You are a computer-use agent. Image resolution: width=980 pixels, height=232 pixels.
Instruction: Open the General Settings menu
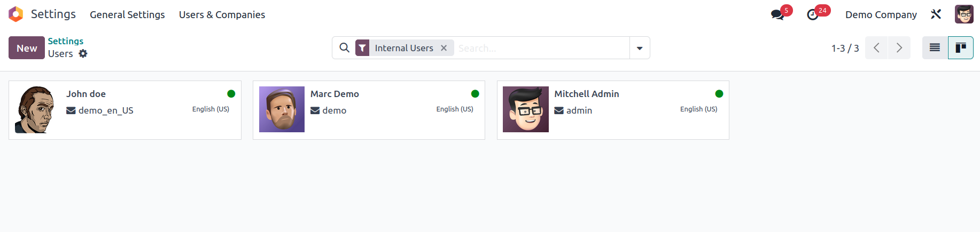pyautogui.click(x=127, y=15)
